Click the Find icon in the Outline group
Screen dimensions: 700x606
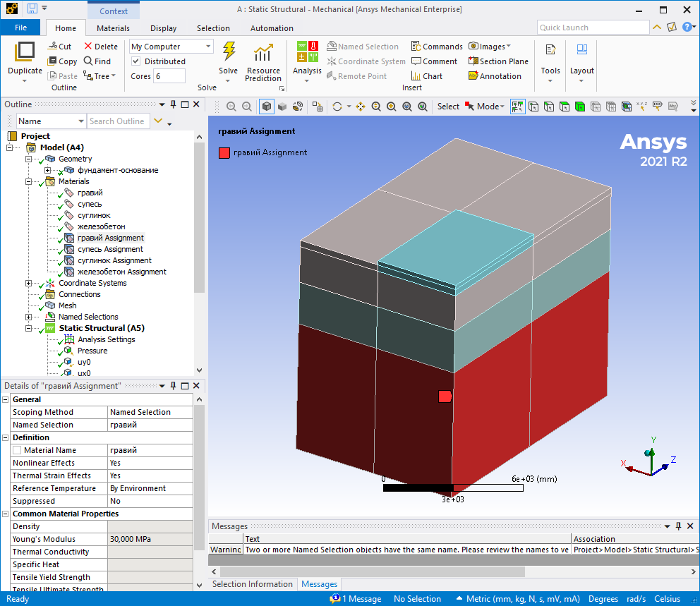pyautogui.click(x=88, y=61)
